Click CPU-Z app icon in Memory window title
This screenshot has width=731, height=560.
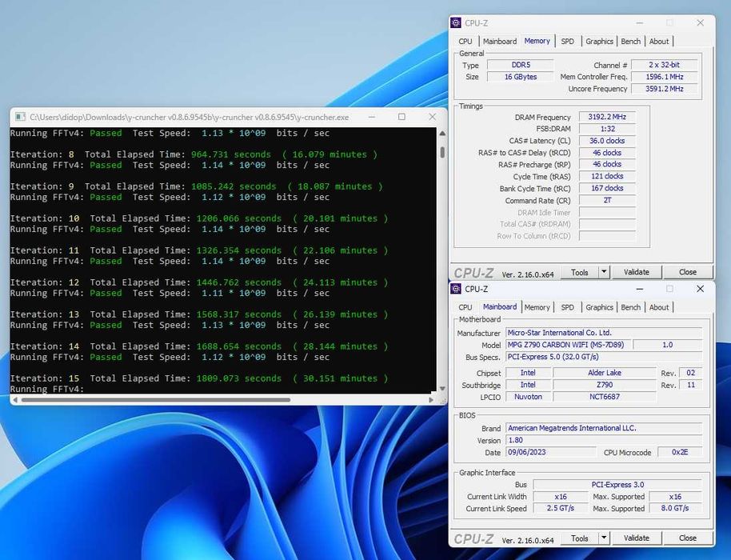[x=456, y=23]
